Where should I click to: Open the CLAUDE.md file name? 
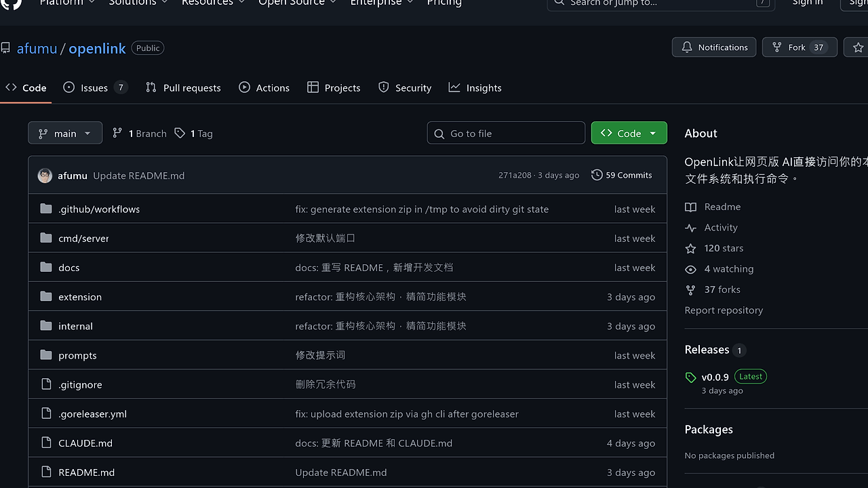[85, 443]
